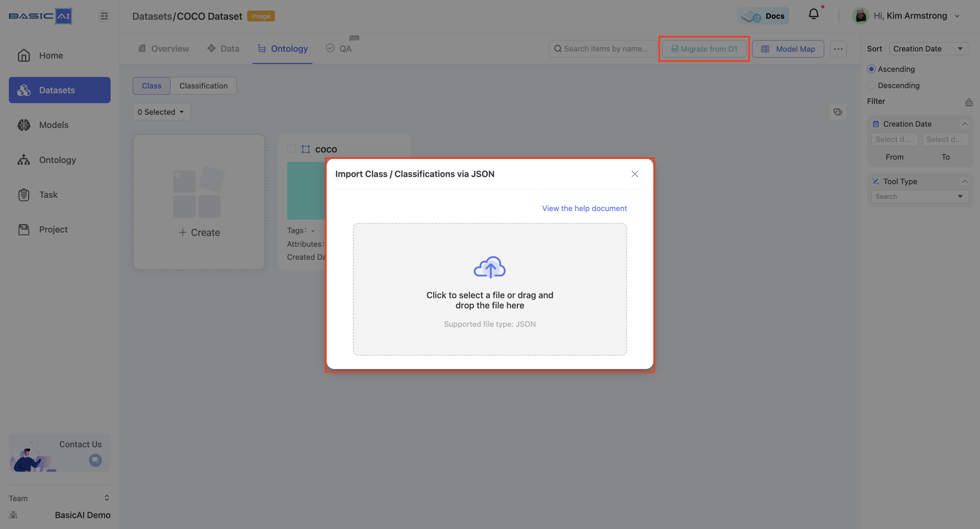Image resolution: width=980 pixels, height=529 pixels.
Task: Click the Ontology sidebar icon
Action: point(23,160)
